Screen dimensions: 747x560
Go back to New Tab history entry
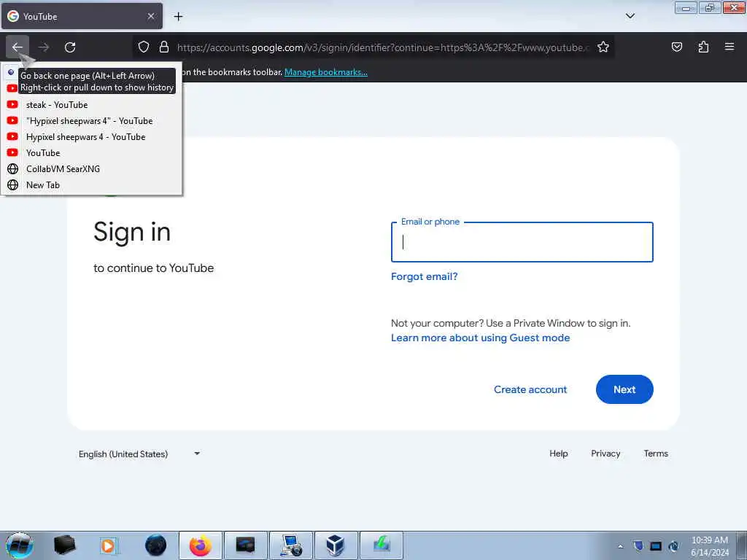(91, 184)
